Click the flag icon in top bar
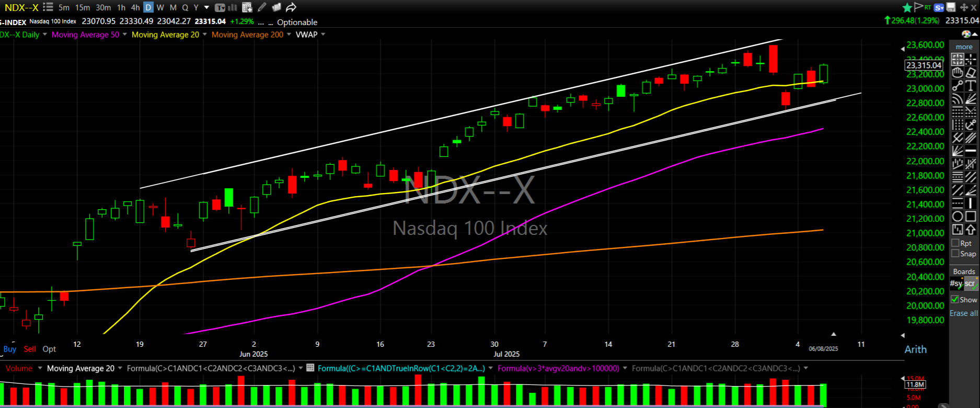 click(918, 7)
